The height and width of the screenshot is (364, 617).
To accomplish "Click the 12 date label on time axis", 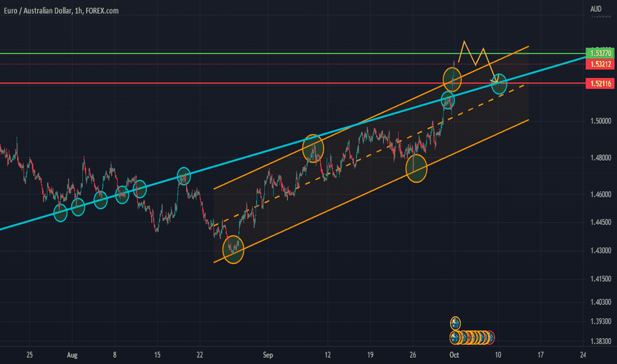I will pyautogui.click(x=328, y=355).
